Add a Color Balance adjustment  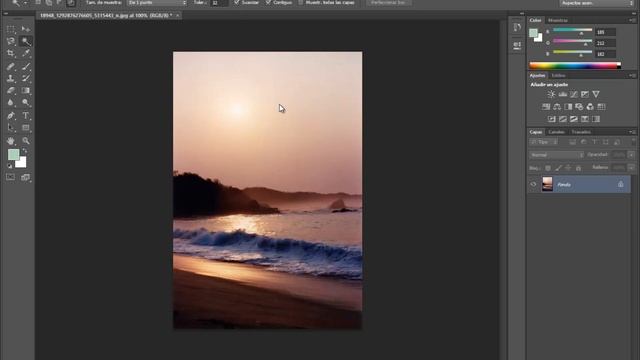pos(557,107)
